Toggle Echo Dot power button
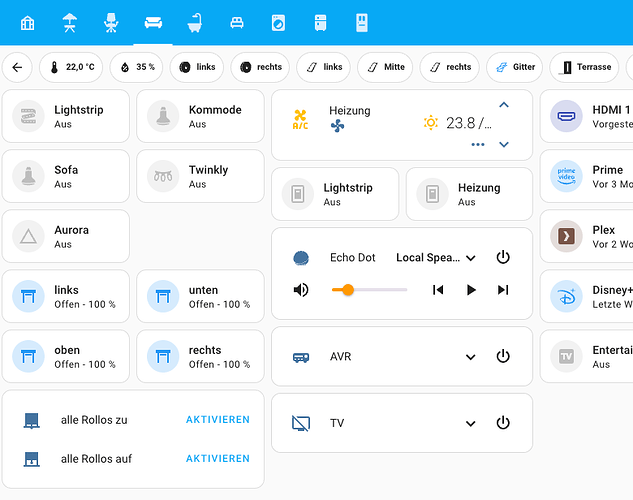 pos(503,258)
